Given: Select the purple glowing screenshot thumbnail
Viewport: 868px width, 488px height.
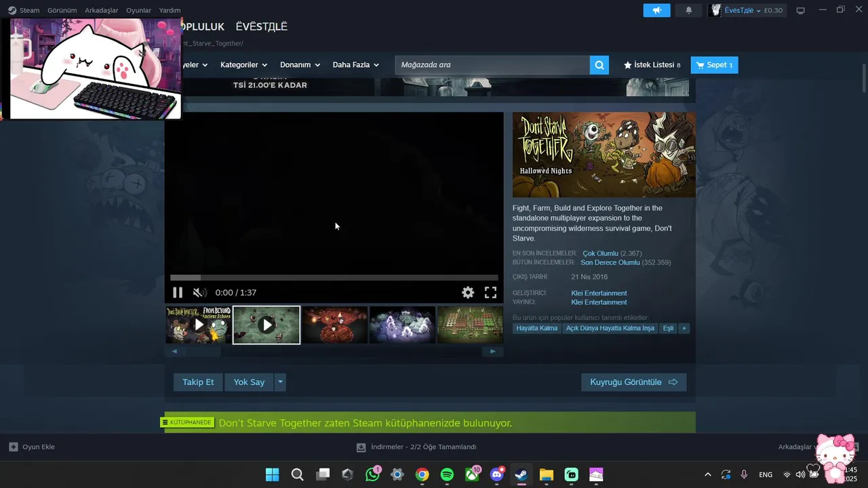Looking at the screenshot, I should coord(402,325).
